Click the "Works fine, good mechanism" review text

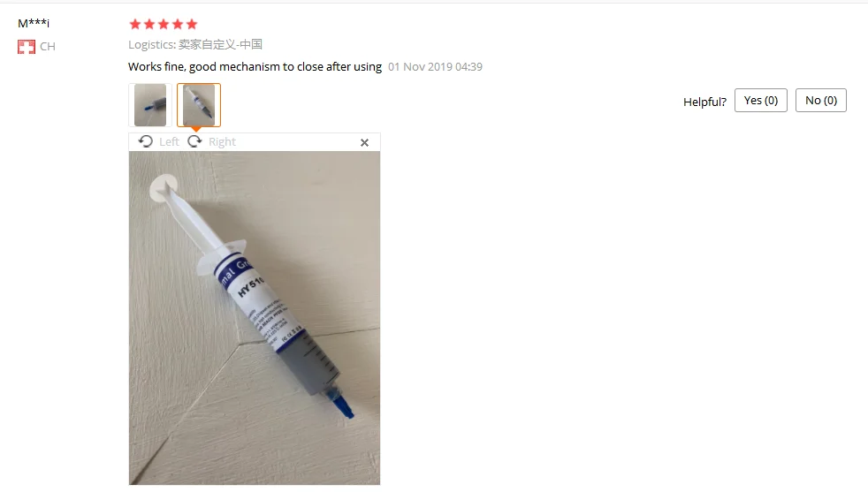pos(255,67)
